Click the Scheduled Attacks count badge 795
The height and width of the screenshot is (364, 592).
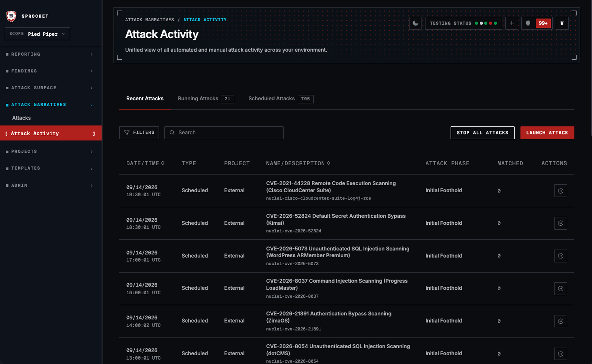[305, 99]
